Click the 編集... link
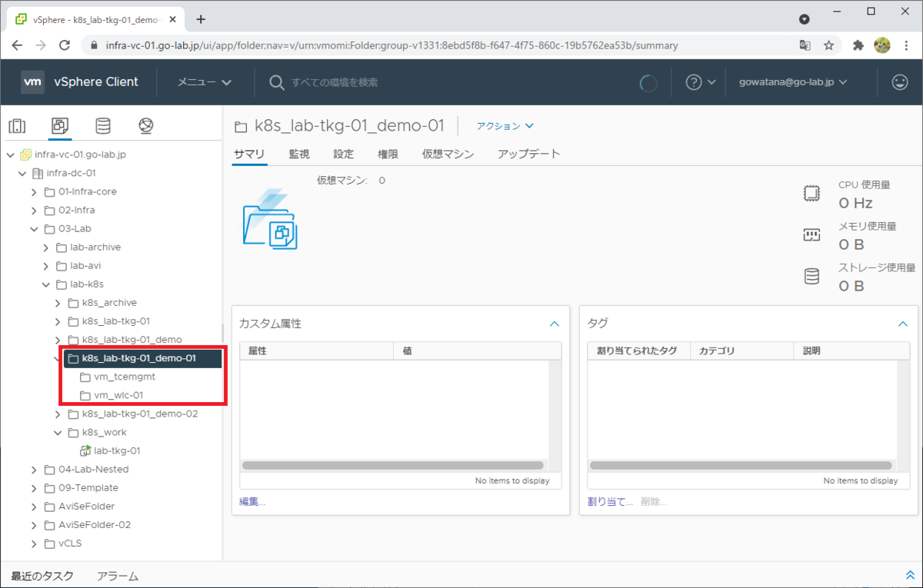 252,501
